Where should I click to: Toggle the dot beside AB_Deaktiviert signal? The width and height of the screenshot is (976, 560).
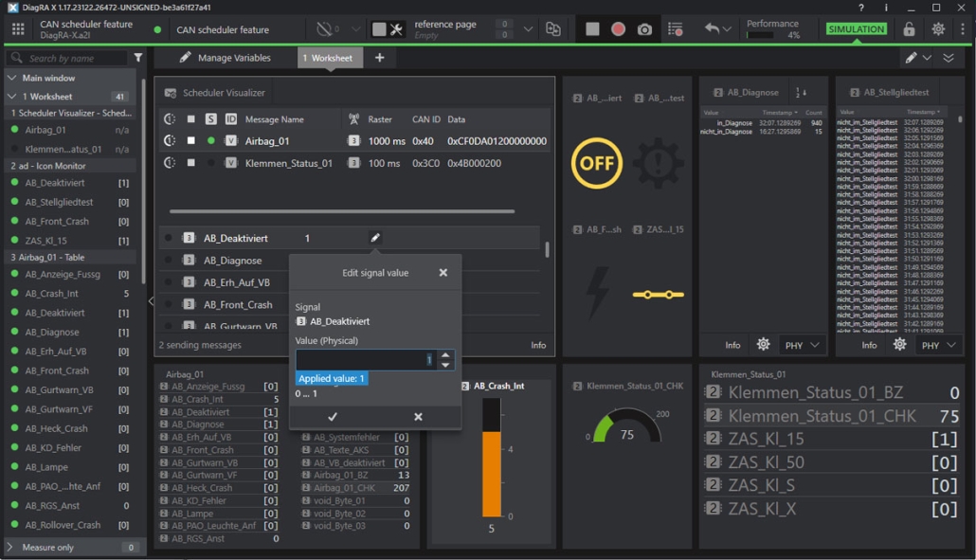tap(168, 238)
